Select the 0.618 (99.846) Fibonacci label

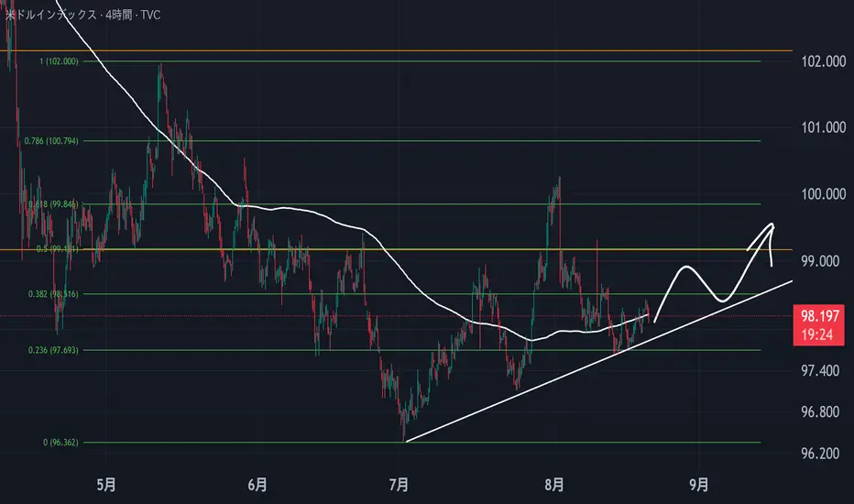[53, 203]
